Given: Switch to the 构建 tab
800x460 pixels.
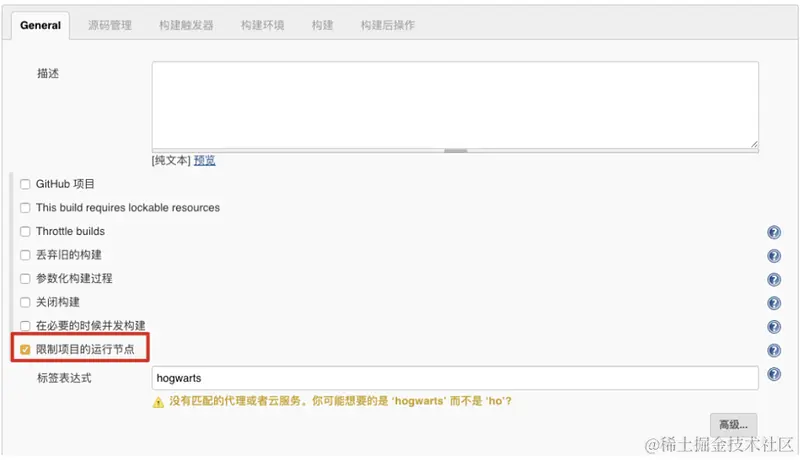Looking at the screenshot, I should (322, 25).
